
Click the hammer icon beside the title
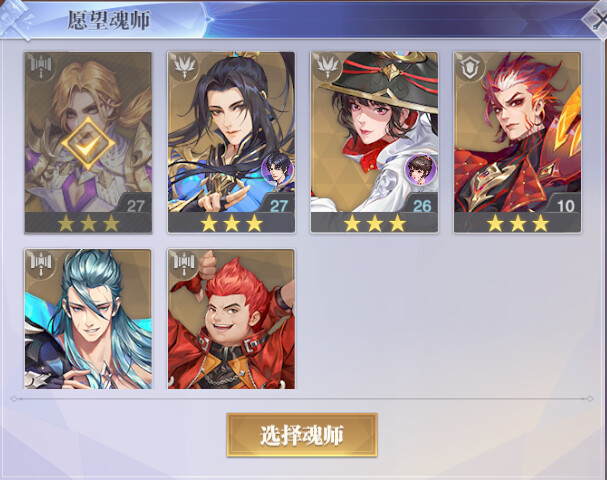coord(16,19)
